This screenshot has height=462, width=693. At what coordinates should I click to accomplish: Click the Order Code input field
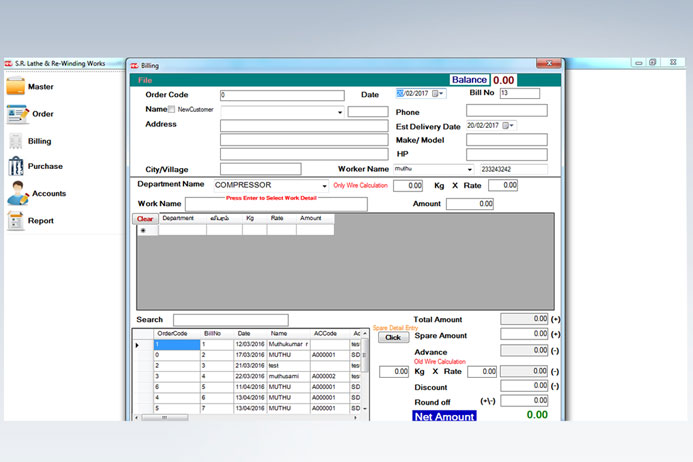pos(281,95)
